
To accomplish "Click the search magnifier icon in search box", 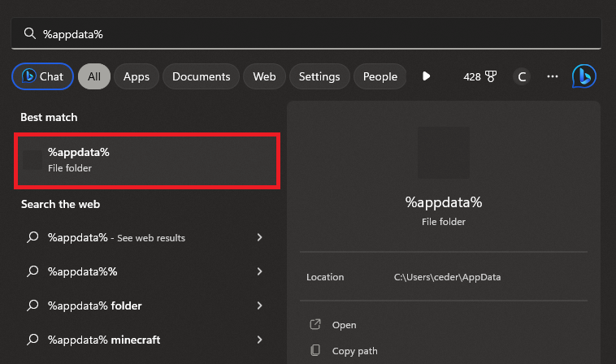I will pos(30,33).
